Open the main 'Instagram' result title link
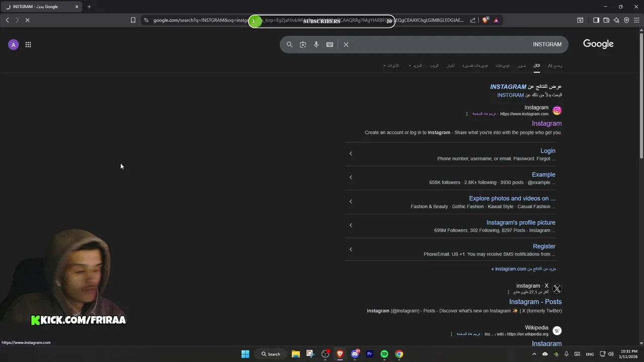Screen dimensions: 644x362 click(x=547, y=124)
